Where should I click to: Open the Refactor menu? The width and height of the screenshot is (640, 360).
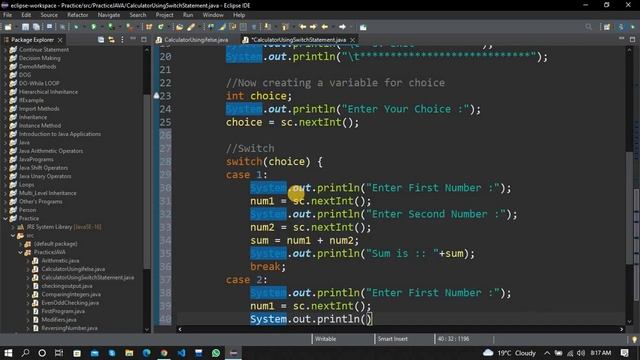click(78, 15)
